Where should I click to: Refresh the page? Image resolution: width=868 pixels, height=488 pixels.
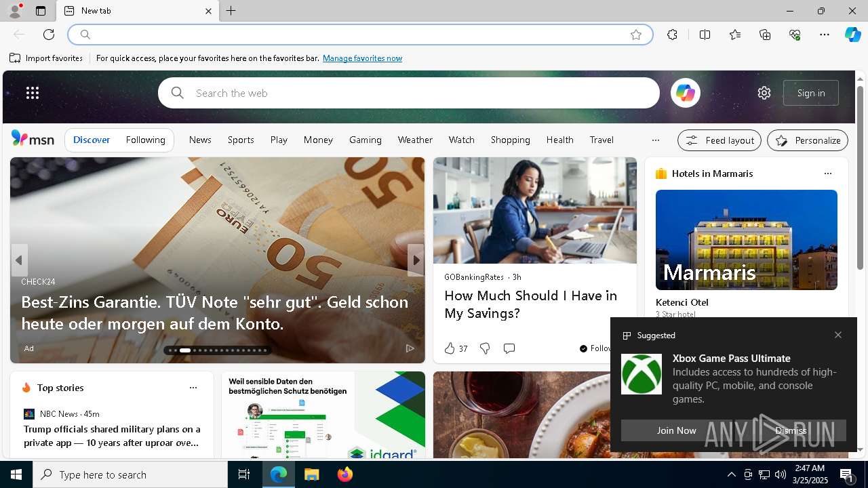click(49, 35)
